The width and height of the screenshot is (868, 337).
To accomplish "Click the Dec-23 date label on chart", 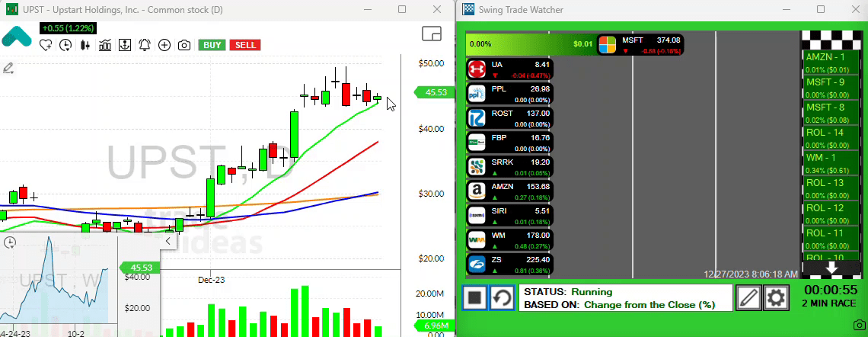I will 212,280.
